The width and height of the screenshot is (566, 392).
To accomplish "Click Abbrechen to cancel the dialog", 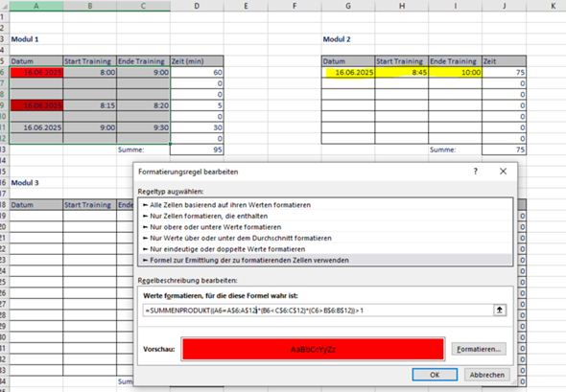I will coord(487,375).
